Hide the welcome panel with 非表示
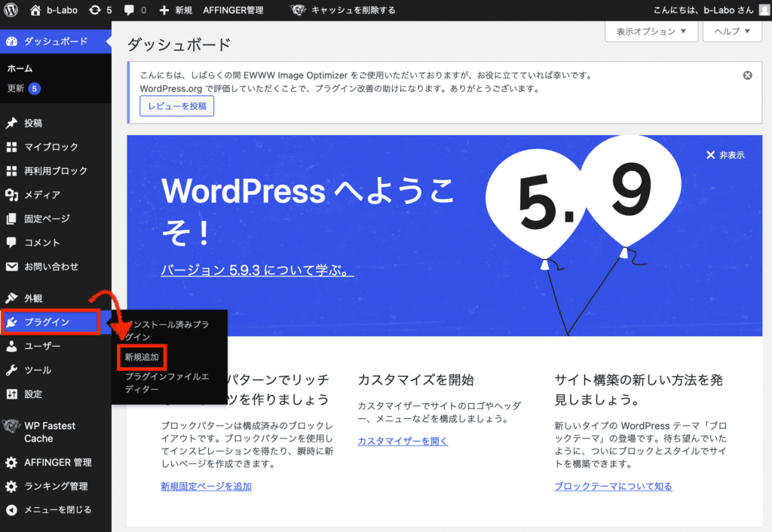Screen dimensions: 772x532 (x=725, y=155)
